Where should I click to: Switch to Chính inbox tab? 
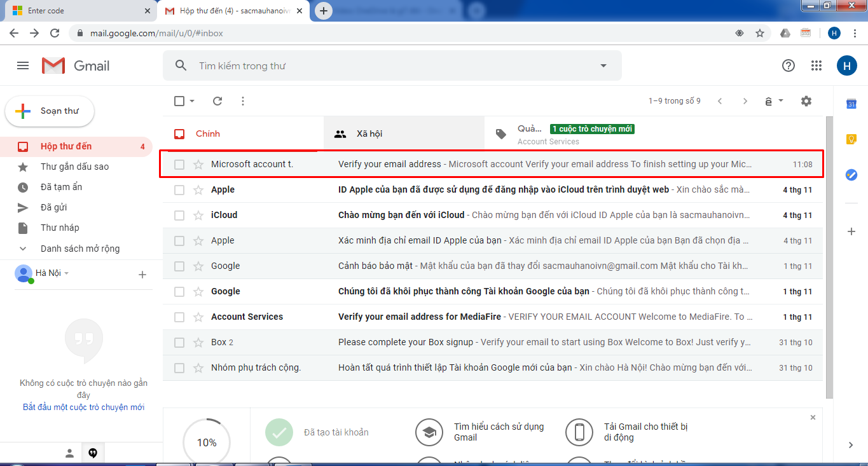pyautogui.click(x=243, y=134)
